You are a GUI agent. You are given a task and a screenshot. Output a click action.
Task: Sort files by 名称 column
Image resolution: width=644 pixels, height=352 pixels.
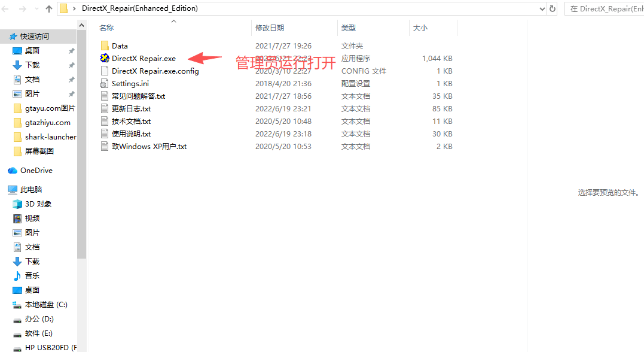tap(106, 28)
